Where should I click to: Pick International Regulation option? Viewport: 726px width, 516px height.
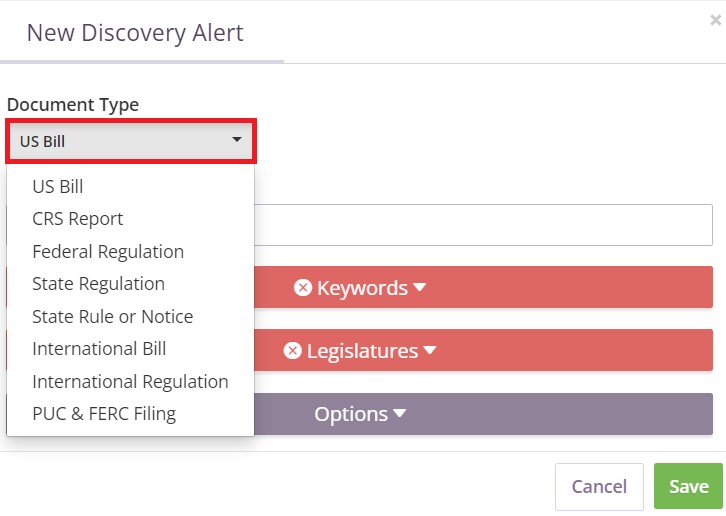[130, 382]
